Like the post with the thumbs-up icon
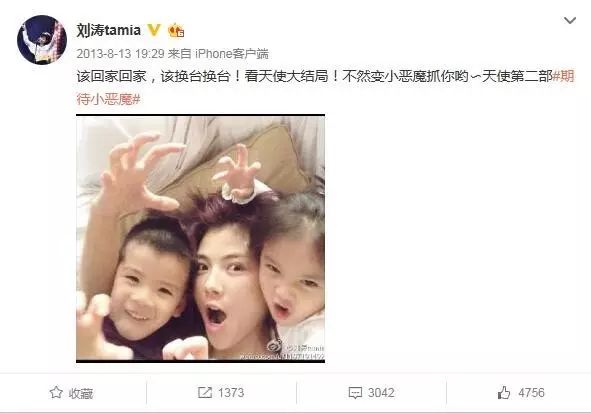 coord(504,393)
